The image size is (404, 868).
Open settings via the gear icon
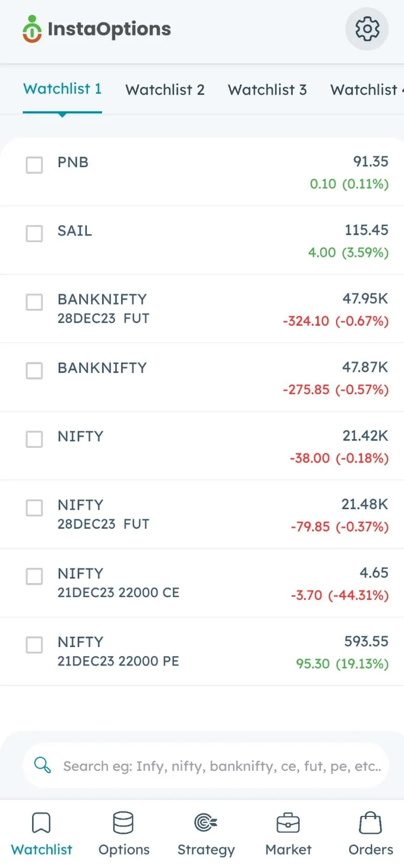tap(367, 29)
